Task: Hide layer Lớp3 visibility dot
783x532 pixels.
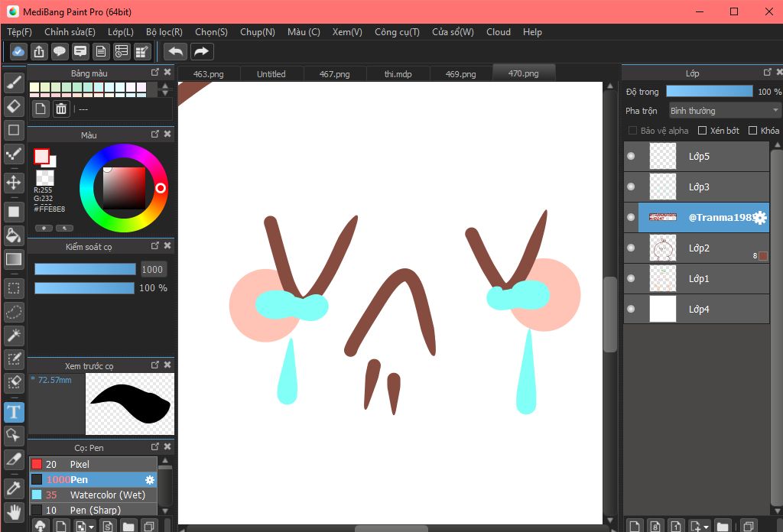Action: 631,187
